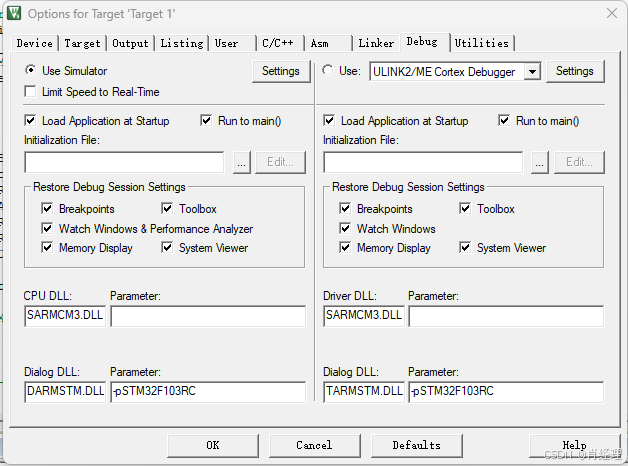Restore settings with Defaults button
This screenshot has width=628, height=466.
coord(417,446)
